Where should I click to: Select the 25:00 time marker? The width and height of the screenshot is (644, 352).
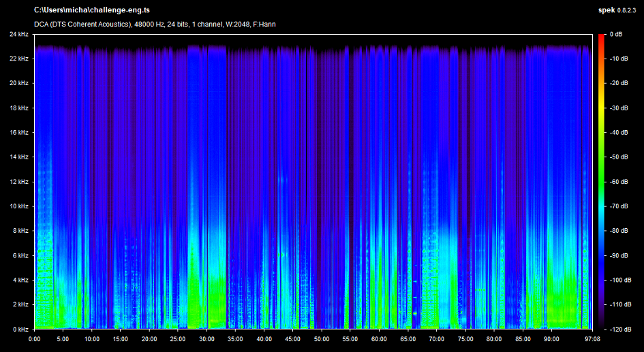[x=178, y=338]
